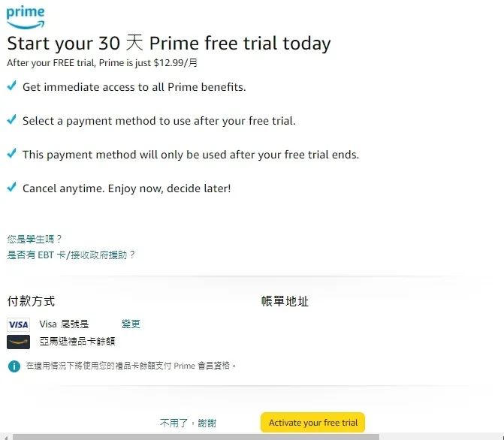The width and height of the screenshot is (504, 440).
Task: Click checkmark beside 'This payment method will only'
Action: pos(11,154)
